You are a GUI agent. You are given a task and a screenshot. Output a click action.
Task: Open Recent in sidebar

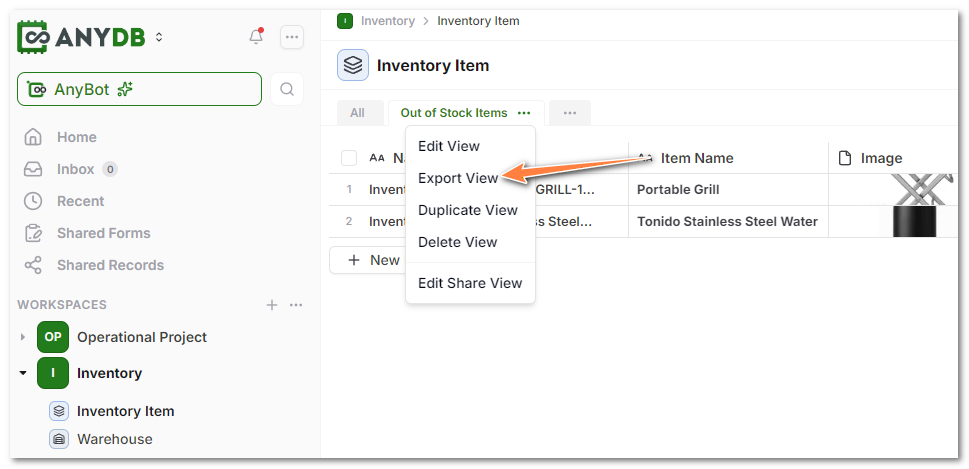pyautogui.click(x=80, y=201)
